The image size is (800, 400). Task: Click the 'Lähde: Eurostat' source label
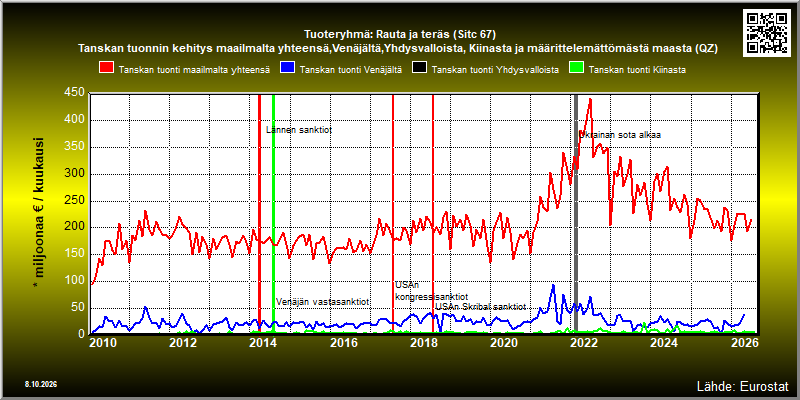(x=742, y=385)
